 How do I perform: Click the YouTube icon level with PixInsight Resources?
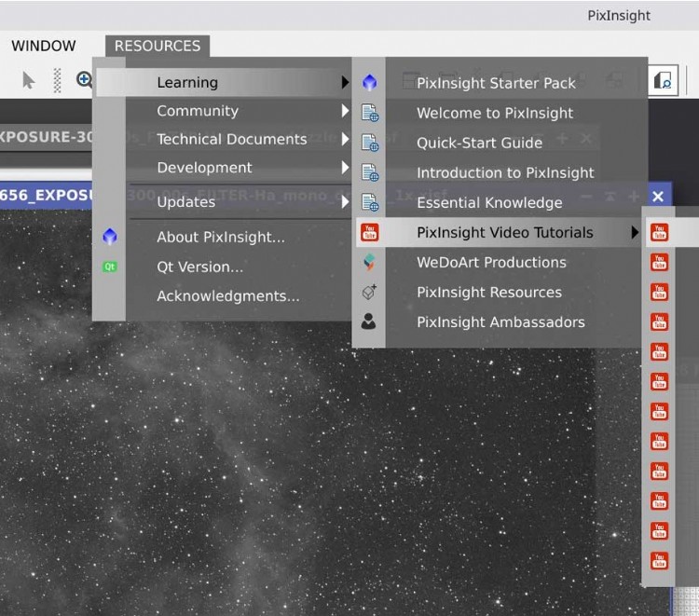(660, 292)
